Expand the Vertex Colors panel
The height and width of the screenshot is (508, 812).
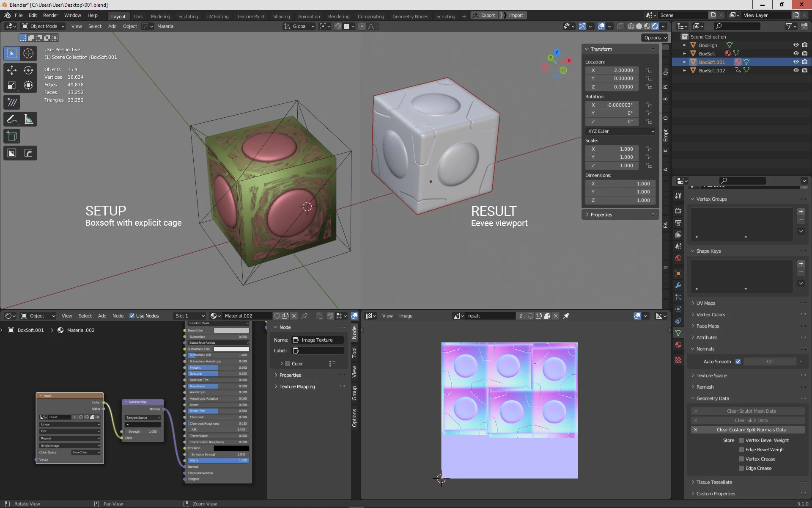710,315
